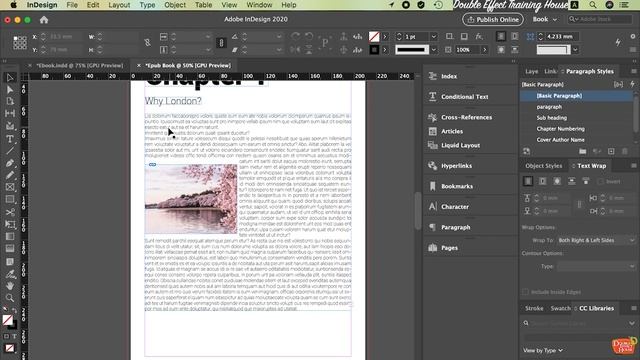Select the Rectangle Frame tool
640x360 pixels.
10,187
